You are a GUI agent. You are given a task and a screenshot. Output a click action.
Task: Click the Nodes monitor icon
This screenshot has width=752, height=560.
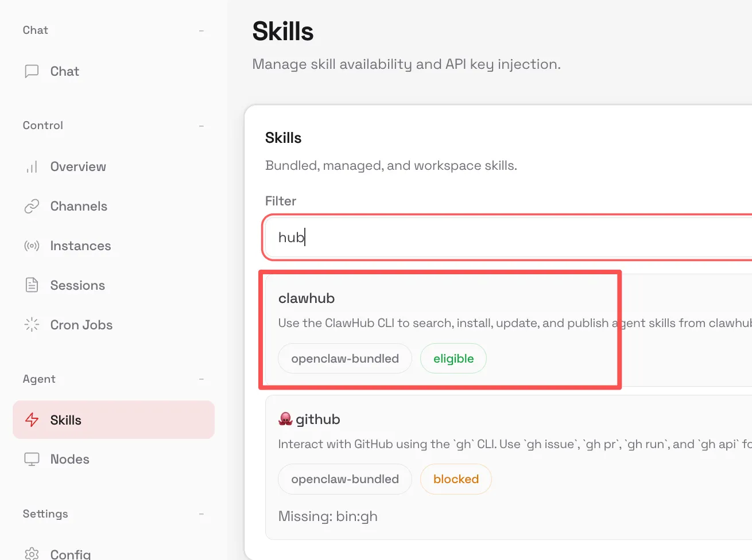coord(32,459)
